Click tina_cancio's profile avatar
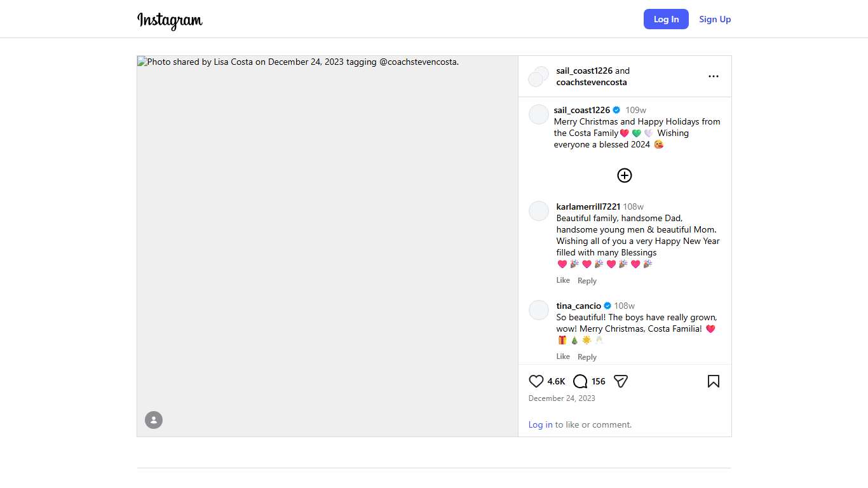The height and width of the screenshot is (488, 868). point(539,310)
